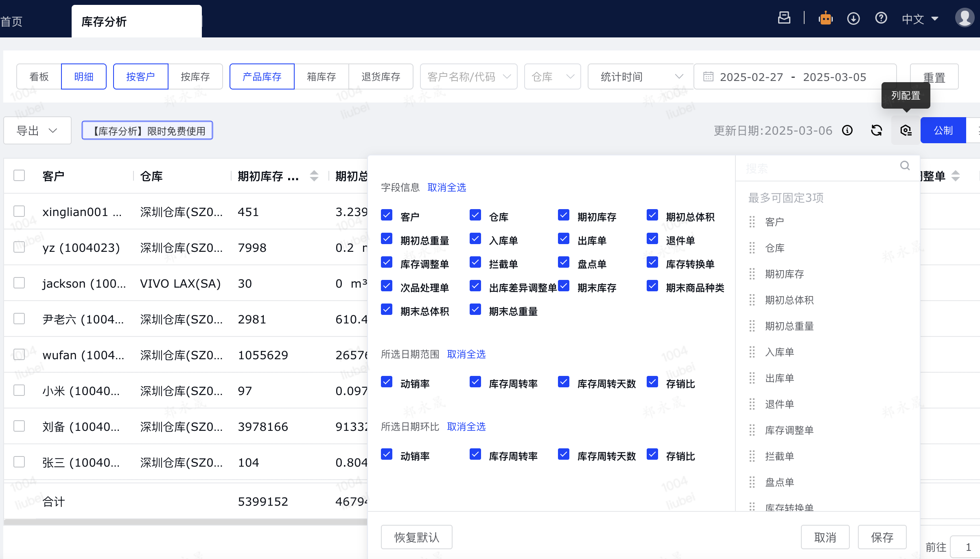
Task: Click 取消全选 next to 字段信息
Action: coord(447,188)
